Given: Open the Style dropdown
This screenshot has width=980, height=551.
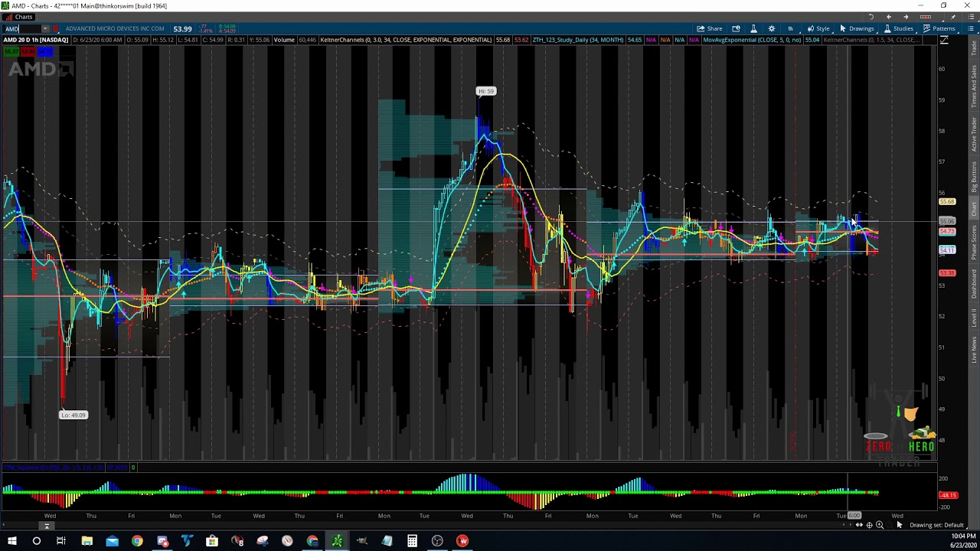Looking at the screenshot, I should pyautogui.click(x=818, y=29).
